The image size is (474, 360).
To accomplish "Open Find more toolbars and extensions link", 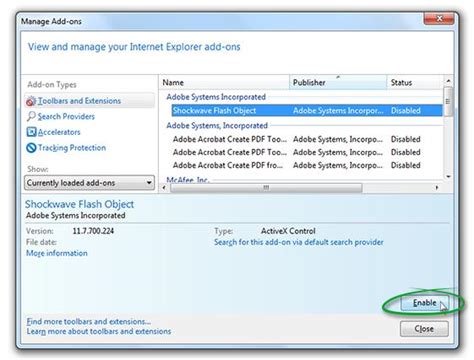I will pyautogui.click(x=89, y=321).
